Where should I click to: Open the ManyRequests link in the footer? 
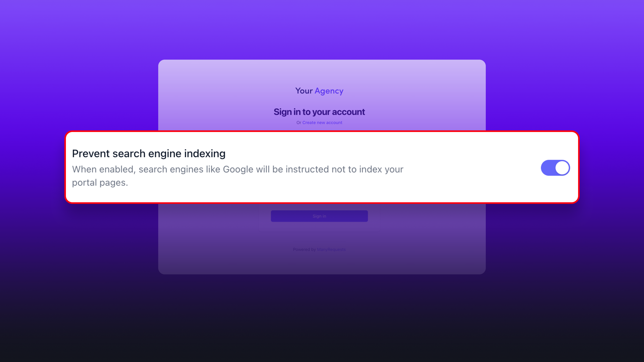[331, 249]
